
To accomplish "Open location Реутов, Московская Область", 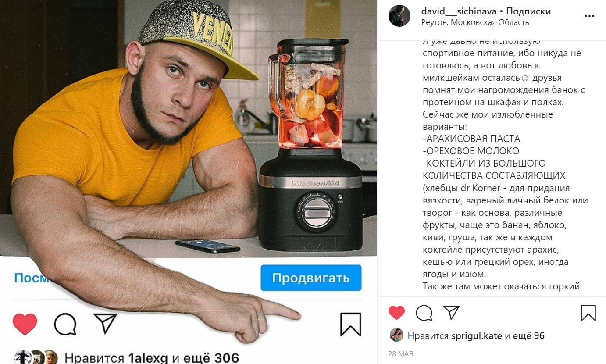I will tap(475, 22).
